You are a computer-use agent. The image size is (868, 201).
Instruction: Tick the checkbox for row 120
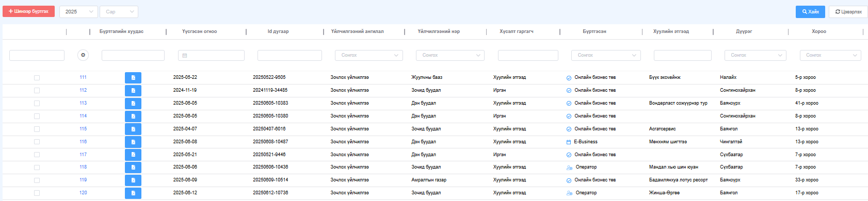(37, 193)
